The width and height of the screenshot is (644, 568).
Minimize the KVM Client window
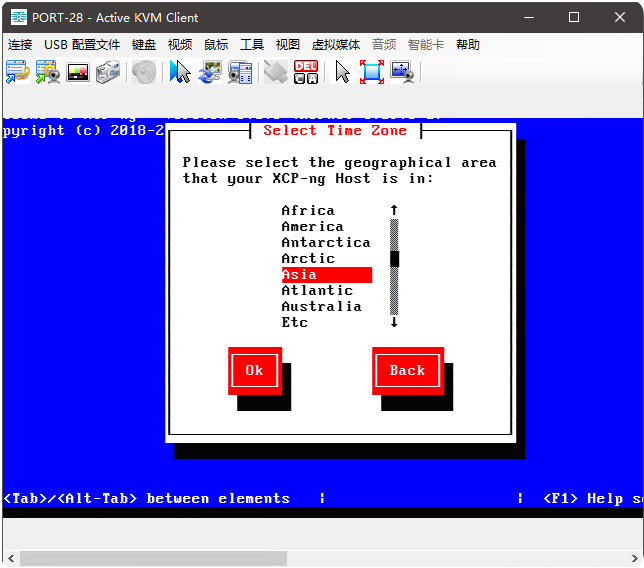529,17
